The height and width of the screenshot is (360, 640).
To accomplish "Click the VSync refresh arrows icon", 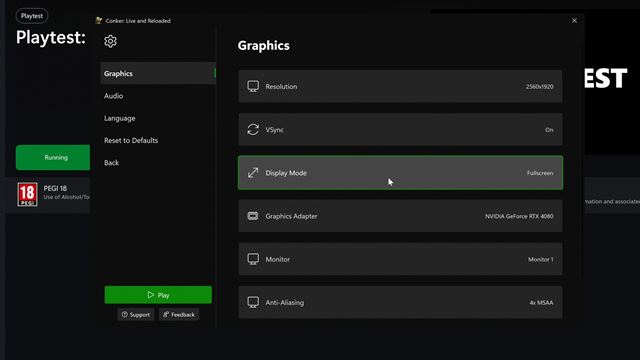I will click(x=253, y=129).
